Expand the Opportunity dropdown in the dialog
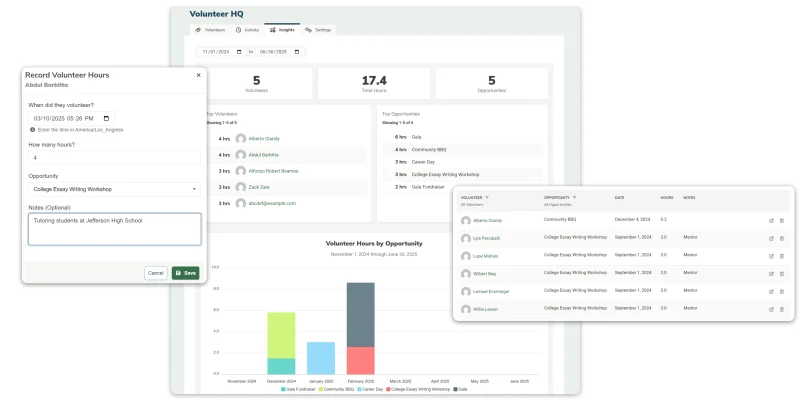800x404 pixels. tap(114, 189)
